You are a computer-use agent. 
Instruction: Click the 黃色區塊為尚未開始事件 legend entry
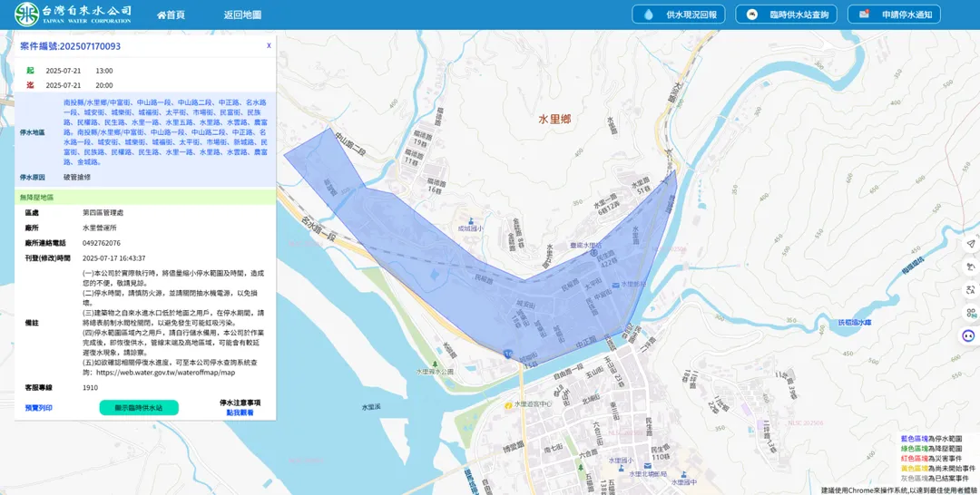pyautogui.click(x=937, y=468)
